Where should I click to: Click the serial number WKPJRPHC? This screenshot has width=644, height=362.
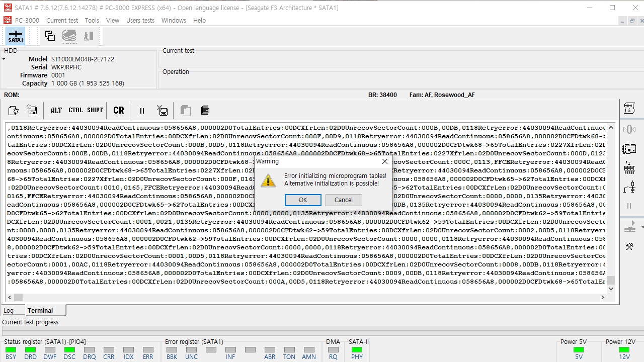click(66, 67)
